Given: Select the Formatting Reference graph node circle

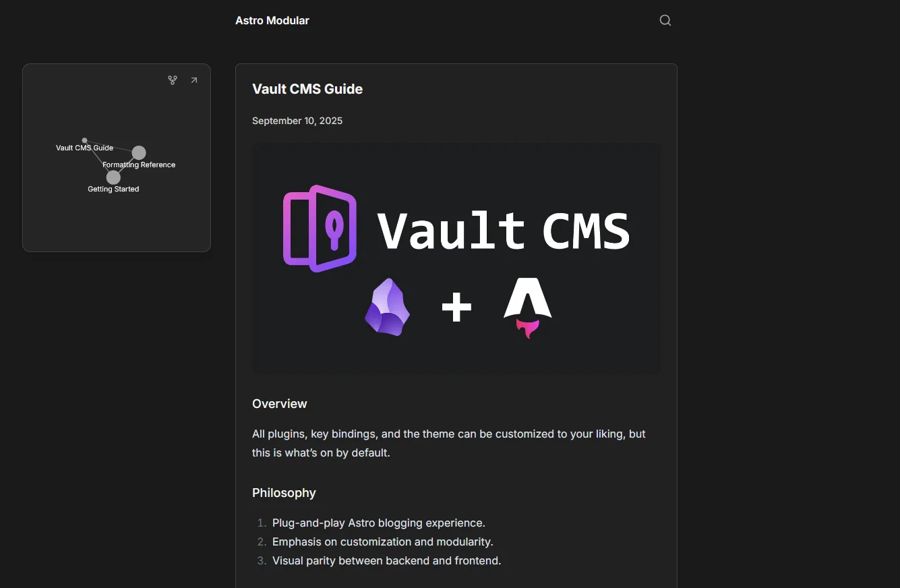Looking at the screenshot, I should 138,153.
